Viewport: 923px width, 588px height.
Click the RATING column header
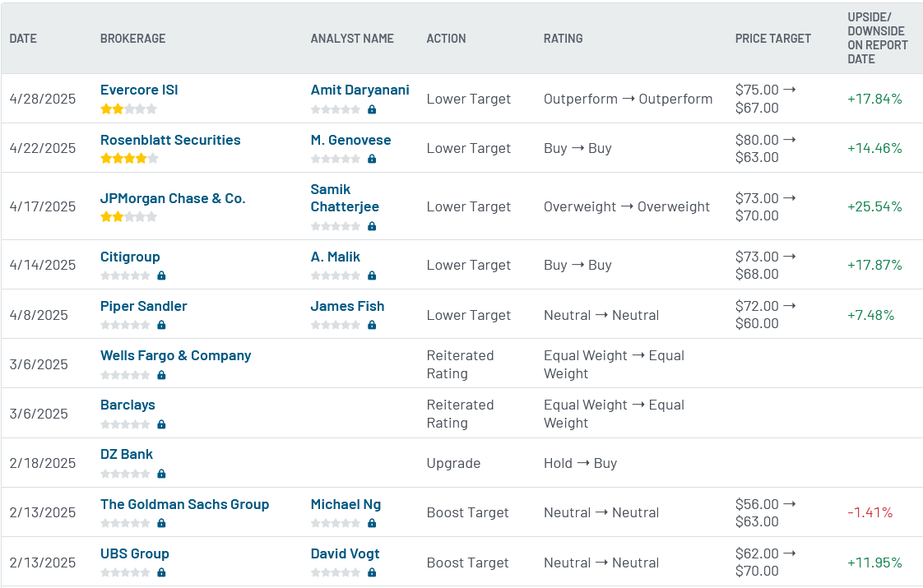click(564, 39)
